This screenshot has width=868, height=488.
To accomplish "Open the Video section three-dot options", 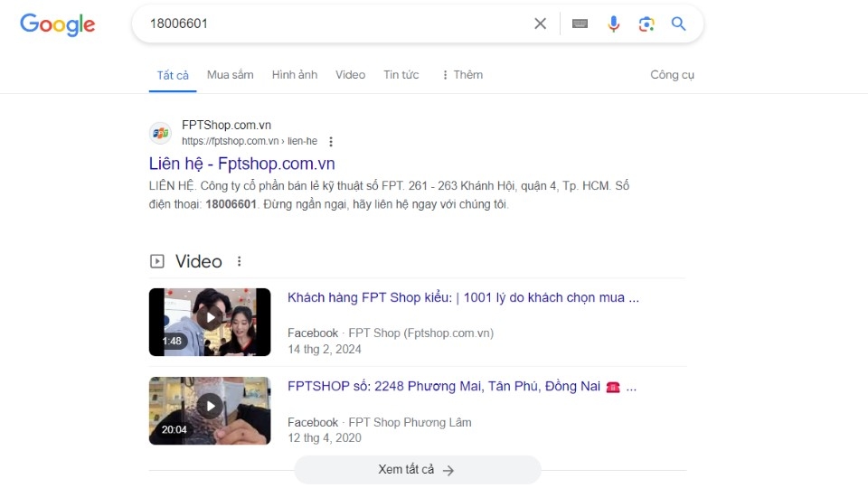I will [239, 261].
